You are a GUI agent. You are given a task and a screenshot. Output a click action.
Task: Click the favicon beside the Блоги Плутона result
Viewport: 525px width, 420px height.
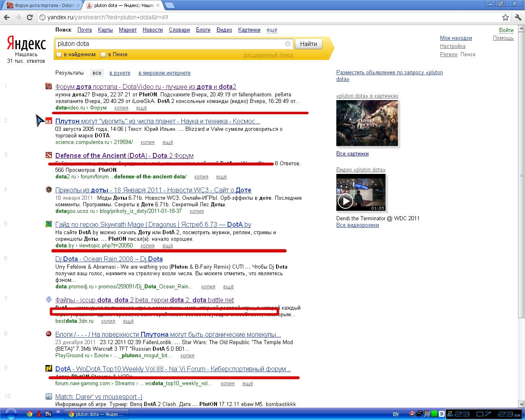[x=49, y=334]
